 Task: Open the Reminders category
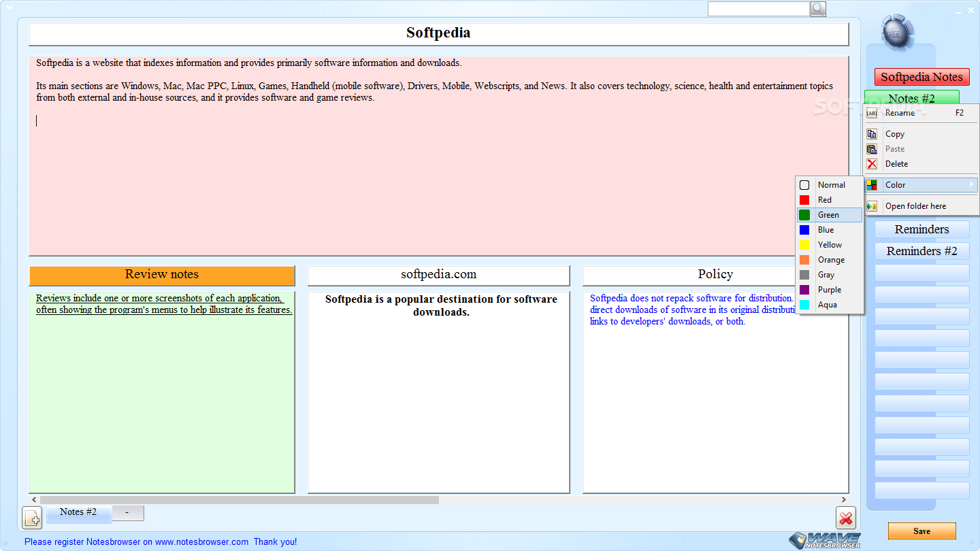pos(921,229)
